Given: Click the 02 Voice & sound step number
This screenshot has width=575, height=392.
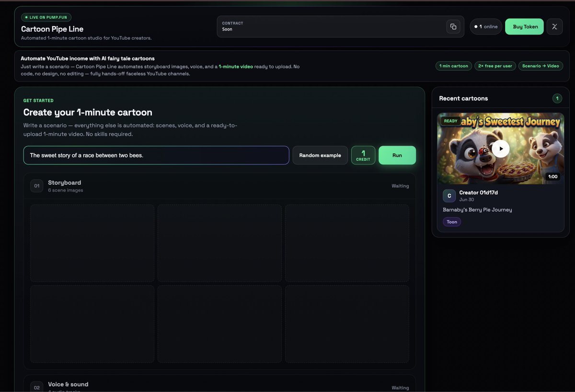Looking at the screenshot, I should coord(37,387).
